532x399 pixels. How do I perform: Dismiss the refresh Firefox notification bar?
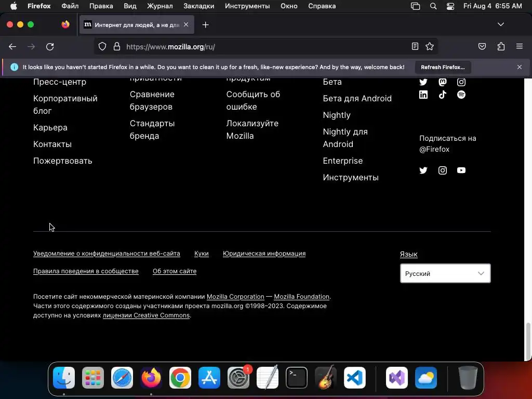click(520, 67)
